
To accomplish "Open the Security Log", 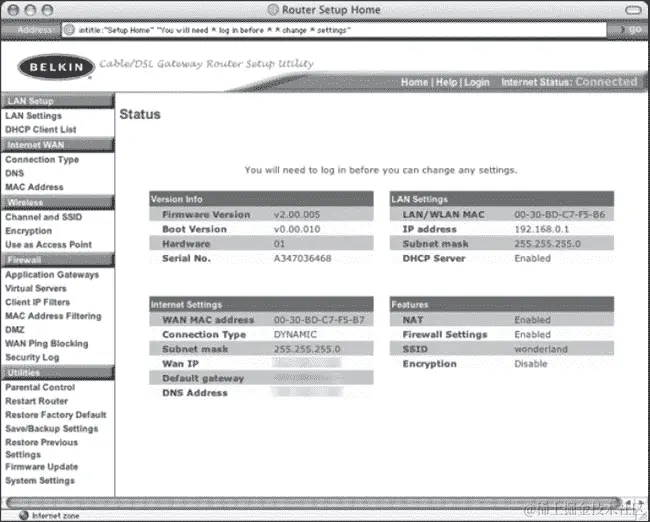I will (32, 357).
